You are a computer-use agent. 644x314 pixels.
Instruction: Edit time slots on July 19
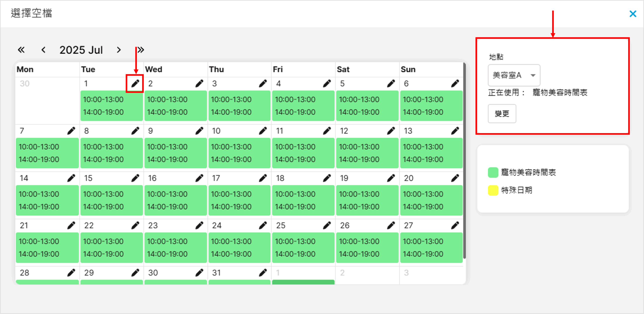tap(391, 178)
